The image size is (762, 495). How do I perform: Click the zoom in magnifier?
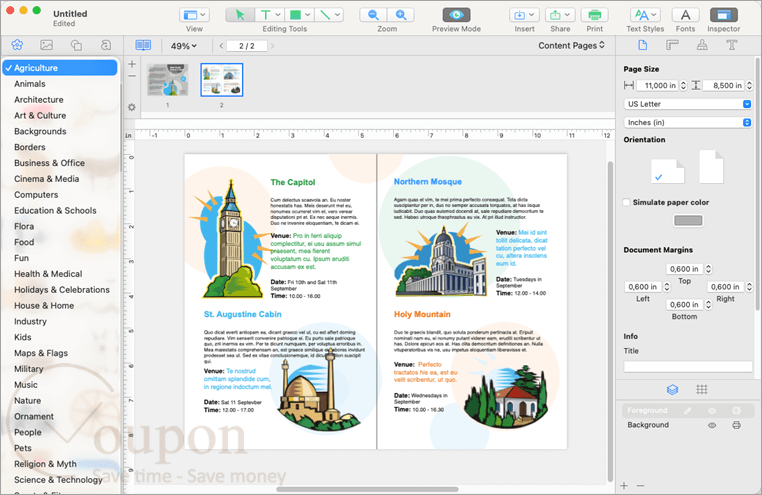point(401,15)
